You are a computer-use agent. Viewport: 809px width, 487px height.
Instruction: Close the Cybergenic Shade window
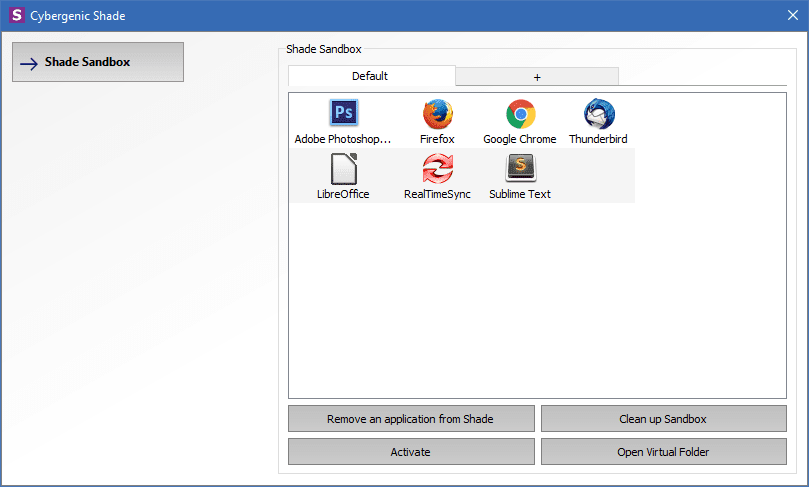[x=792, y=15]
